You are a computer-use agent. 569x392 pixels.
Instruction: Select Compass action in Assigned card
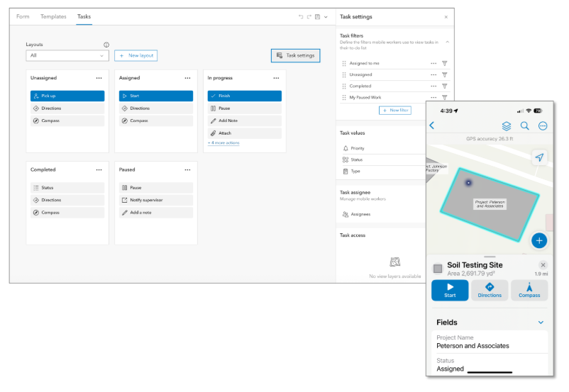(156, 121)
